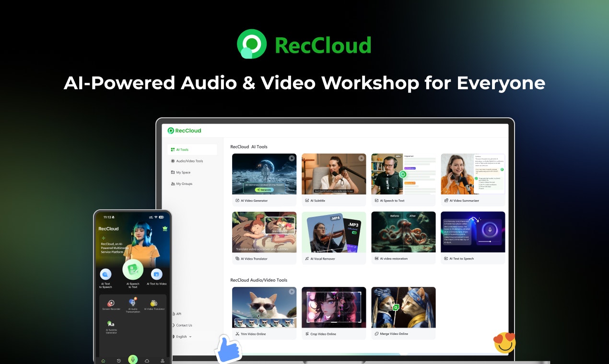This screenshot has height=364, width=609.
Task: Open My Groups in the sidebar
Action: [x=181, y=184]
